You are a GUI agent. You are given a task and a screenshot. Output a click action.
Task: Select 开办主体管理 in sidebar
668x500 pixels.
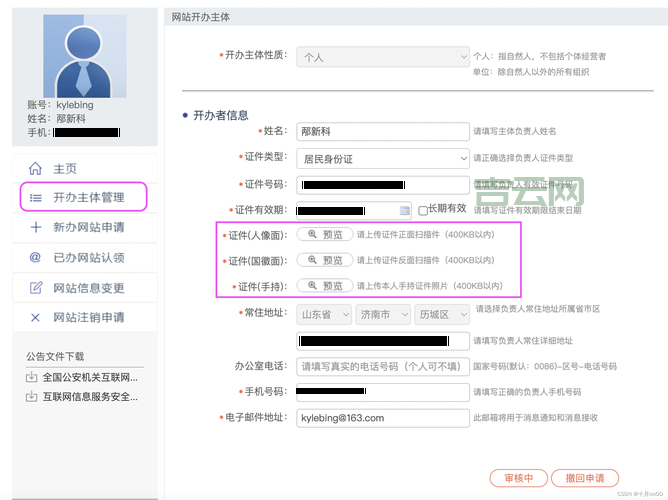tap(84, 197)
